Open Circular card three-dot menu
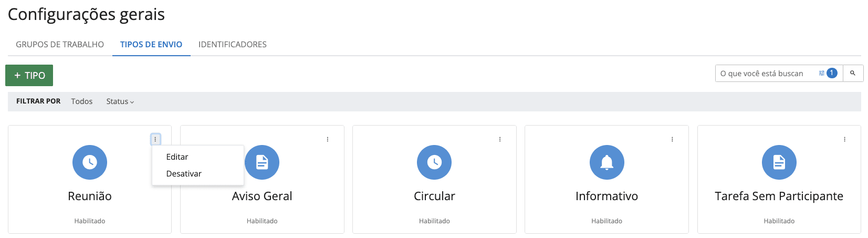The height and width of the screenshot is (238, 868). point(500,139)
